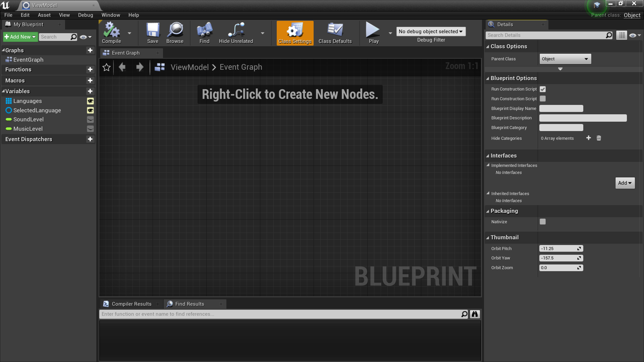Open Class Defaults from toolbar

click(335, 33)
